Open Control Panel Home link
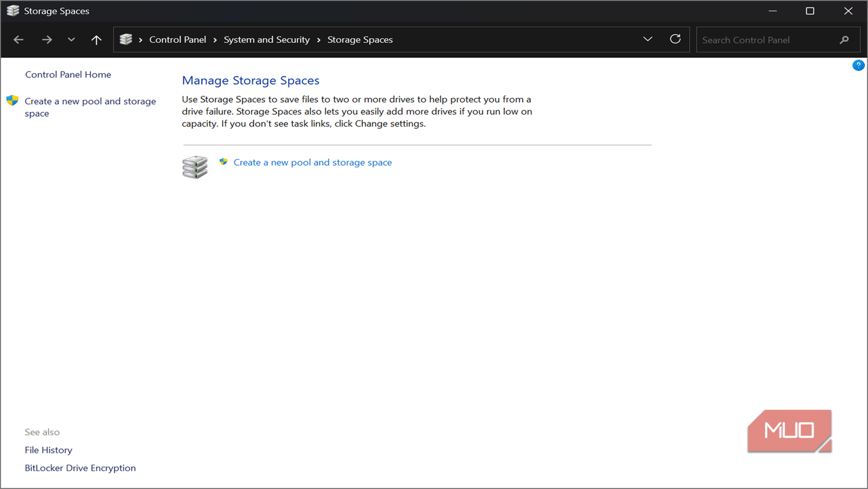This screenshot has height=489, width=868. (68, 74)
